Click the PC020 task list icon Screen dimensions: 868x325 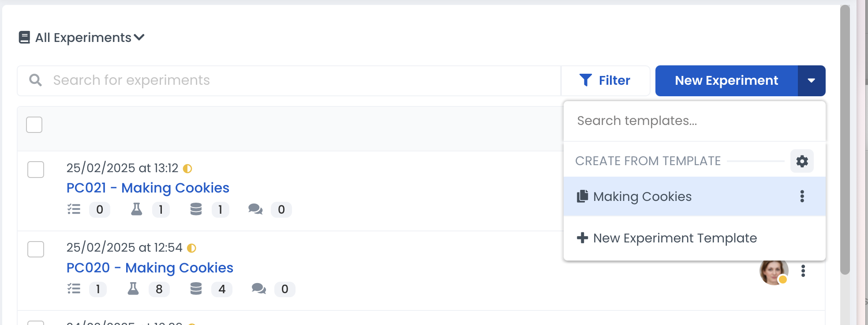(74, 289)
